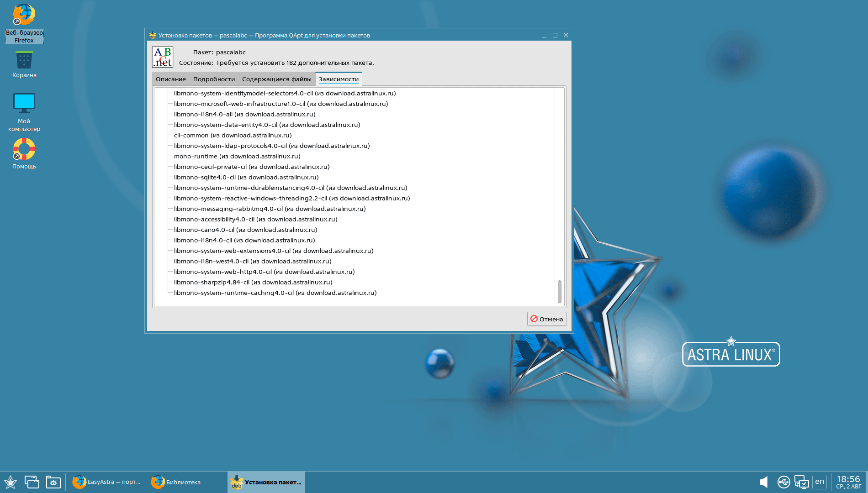Maximize the package installer window
The height and width of the screenshot is (493, 868).
(555, 35)
